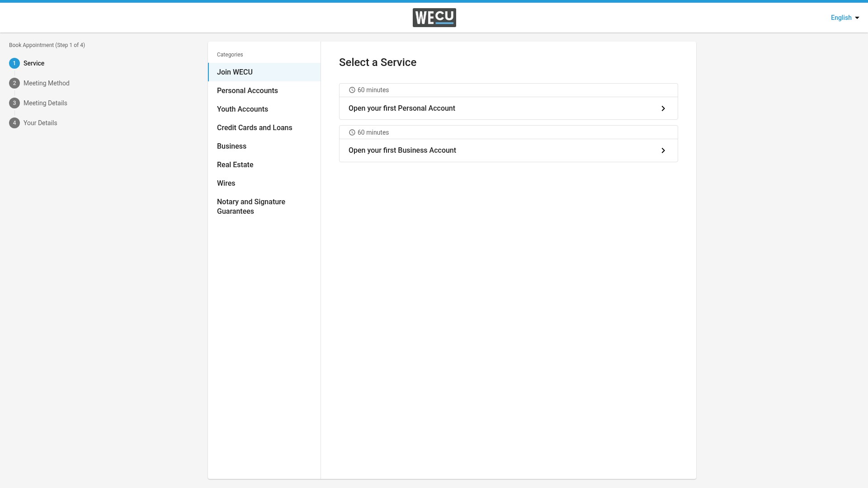868x488 pixels.
Task: Select step 3 Meeting Details circle
Action: 14,103
